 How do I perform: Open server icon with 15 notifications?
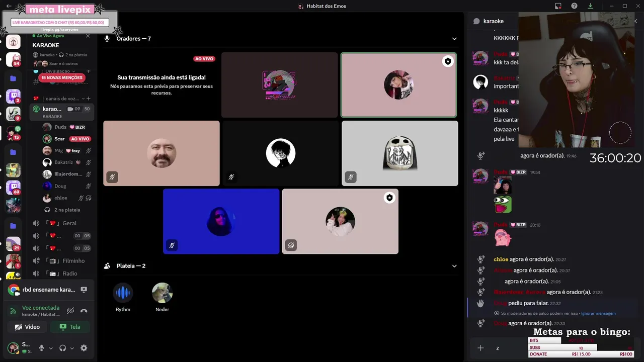(13, 133)
